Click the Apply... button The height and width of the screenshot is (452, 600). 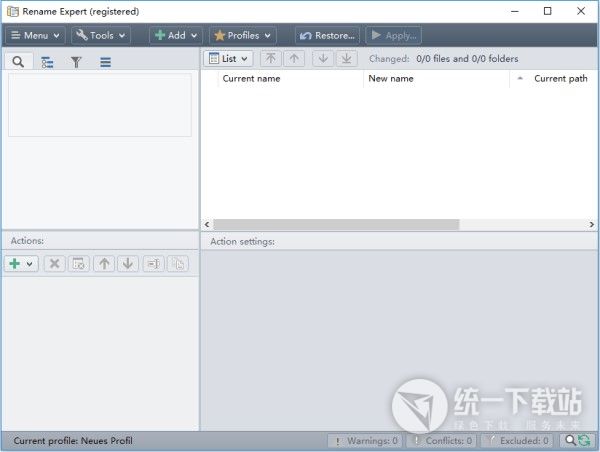[x=394, y=36]
